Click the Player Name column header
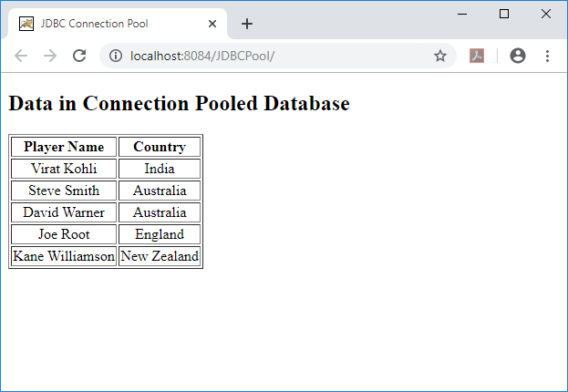 pos(64,147)
